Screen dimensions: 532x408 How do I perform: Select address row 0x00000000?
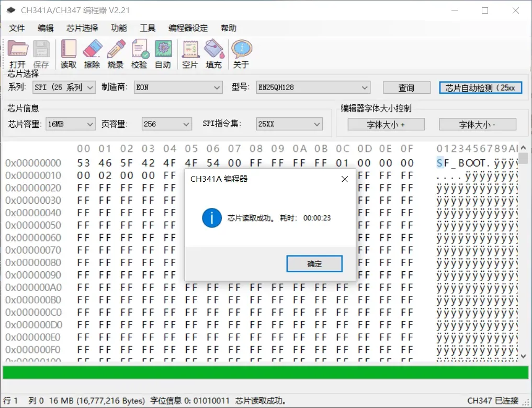(x=33, y=163)
